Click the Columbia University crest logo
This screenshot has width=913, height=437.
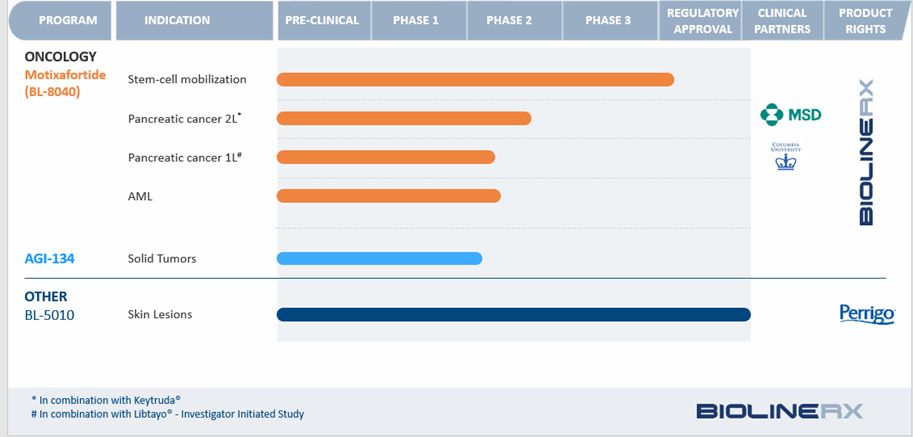click(786, 156)
